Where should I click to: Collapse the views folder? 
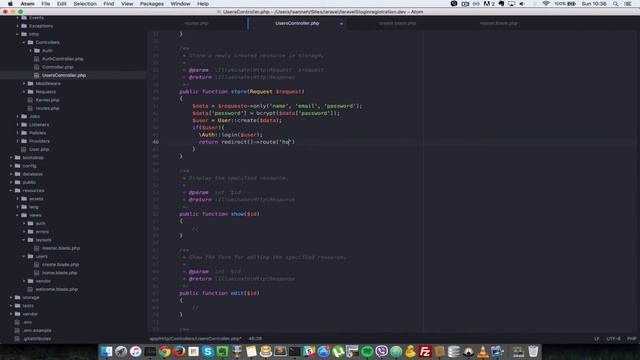tap(17, 215)
